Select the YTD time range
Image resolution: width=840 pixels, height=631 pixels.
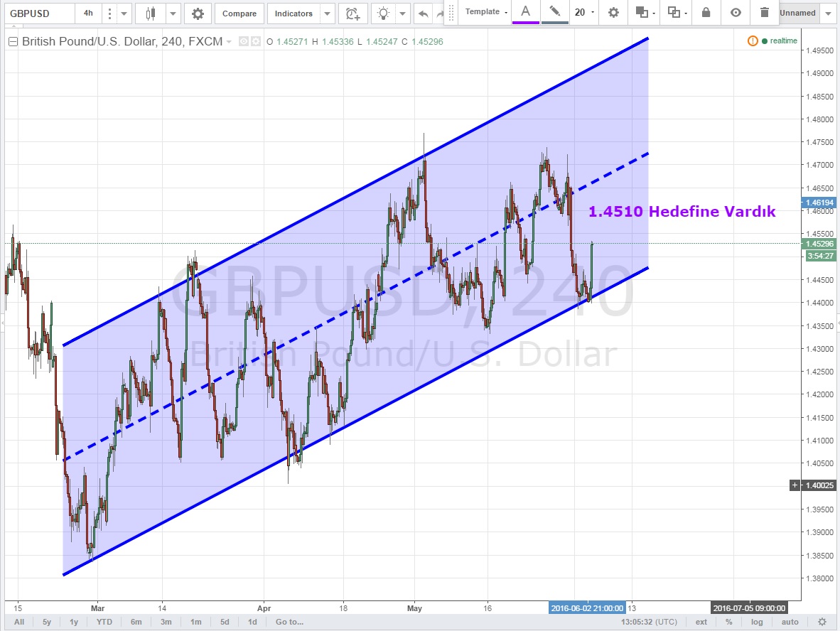pos(104,622)
